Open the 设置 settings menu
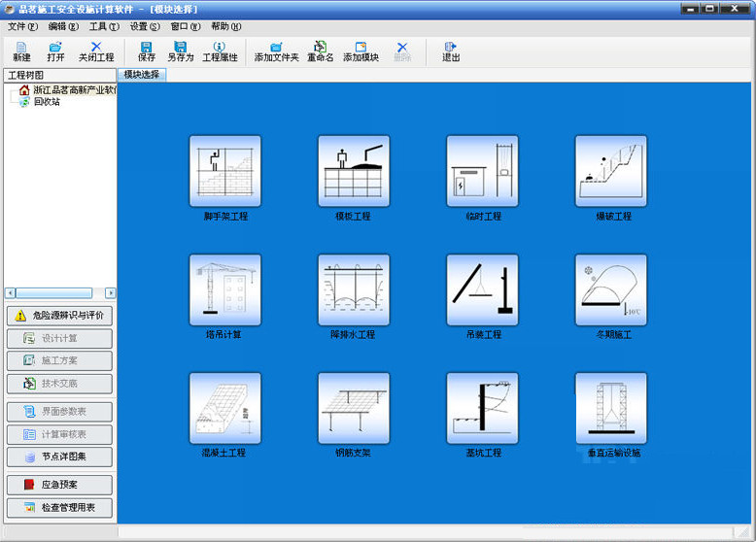Viewport: 756px width, 542px height. pyautogui.click(x=145, y=26)
